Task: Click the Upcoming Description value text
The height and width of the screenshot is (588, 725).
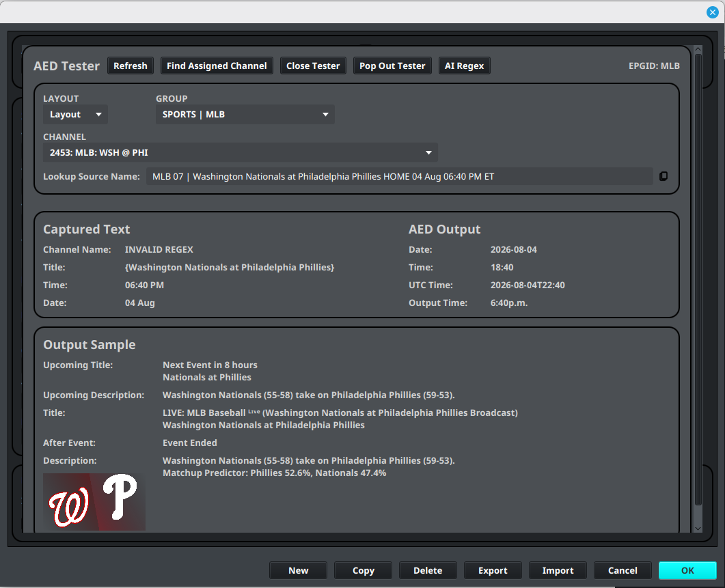Action: tap(309, 395)
